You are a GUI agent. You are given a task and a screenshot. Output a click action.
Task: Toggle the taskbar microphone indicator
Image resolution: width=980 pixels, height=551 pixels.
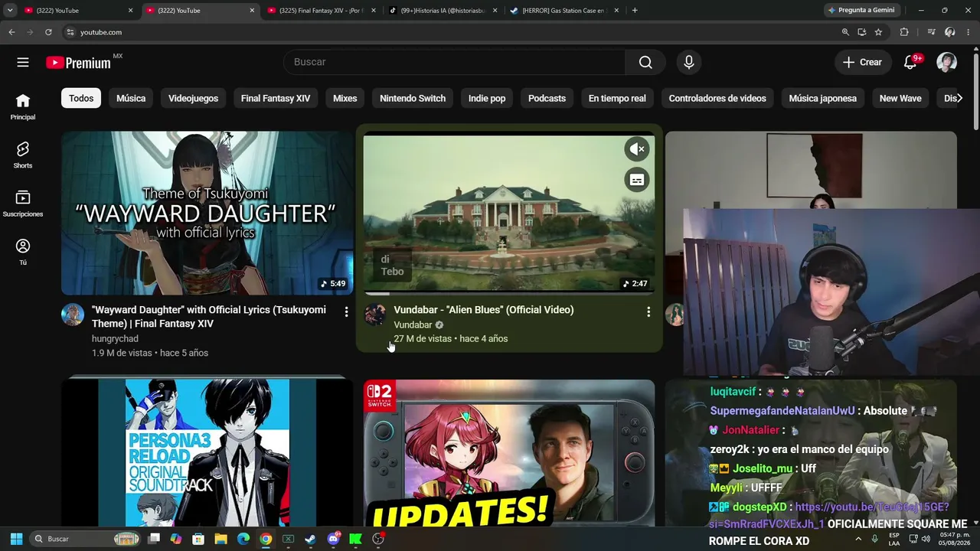point(874,539)
